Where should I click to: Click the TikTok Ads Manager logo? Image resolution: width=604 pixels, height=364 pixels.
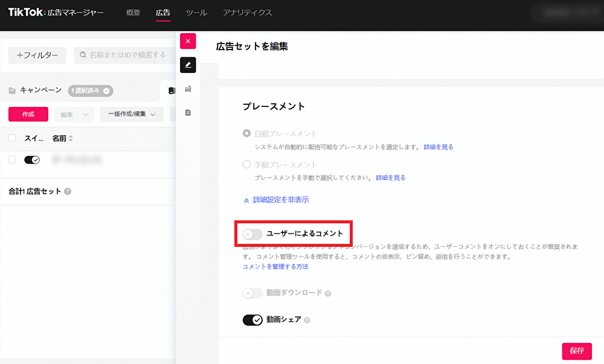pos(56,12)
